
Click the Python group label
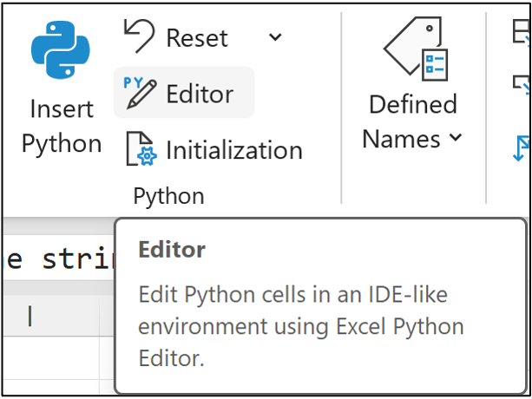point(168,196)
